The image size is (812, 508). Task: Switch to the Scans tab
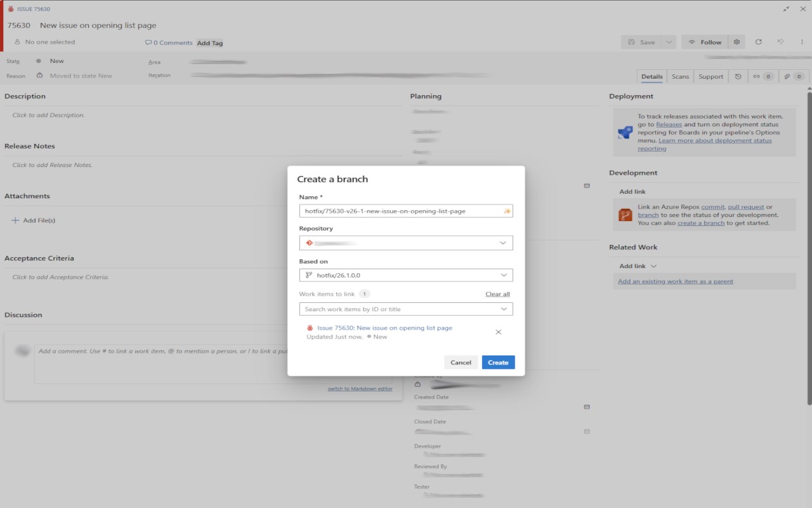(680, 76)
